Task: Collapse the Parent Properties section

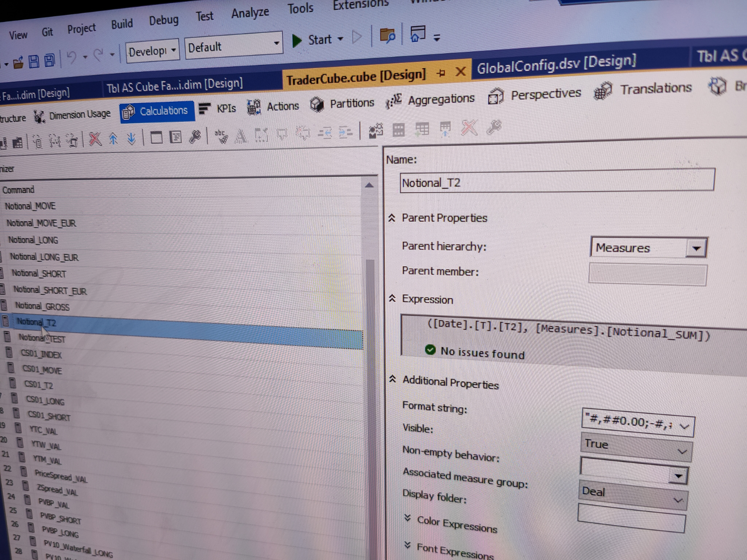Action: click(x=392, y=217)
